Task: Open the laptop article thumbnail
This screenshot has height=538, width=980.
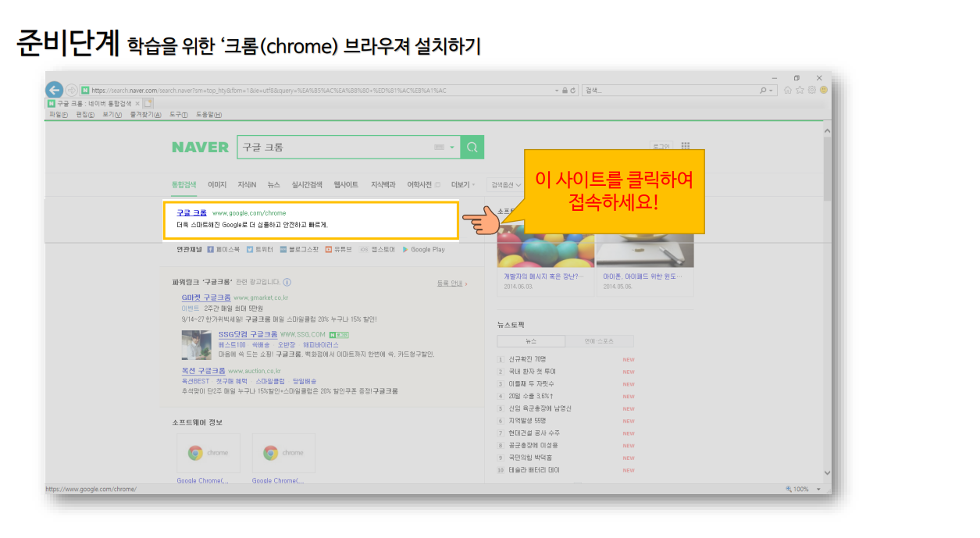Action: [x=645, y=251]
